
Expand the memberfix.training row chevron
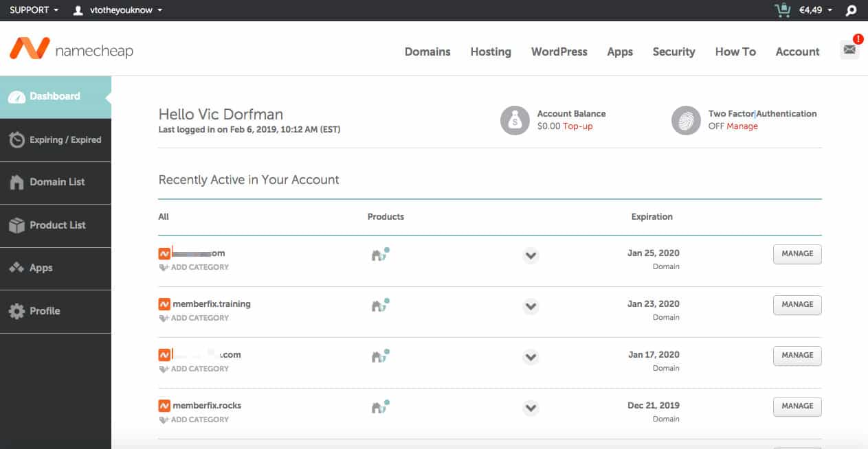530,306
